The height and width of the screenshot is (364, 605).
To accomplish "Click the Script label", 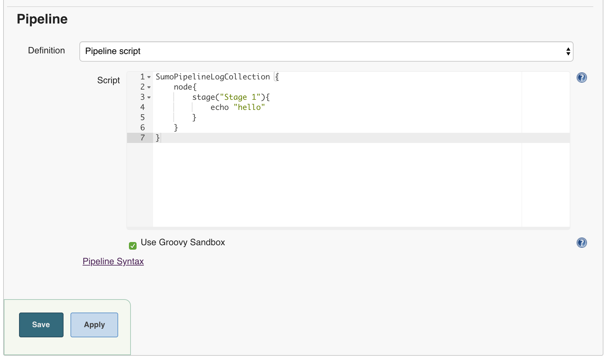I will pyautogui.click(x=109, y=80).
